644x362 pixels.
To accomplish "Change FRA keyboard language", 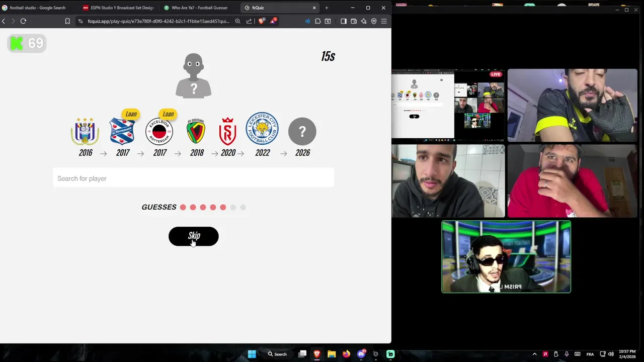I will [x=590, y=354].
